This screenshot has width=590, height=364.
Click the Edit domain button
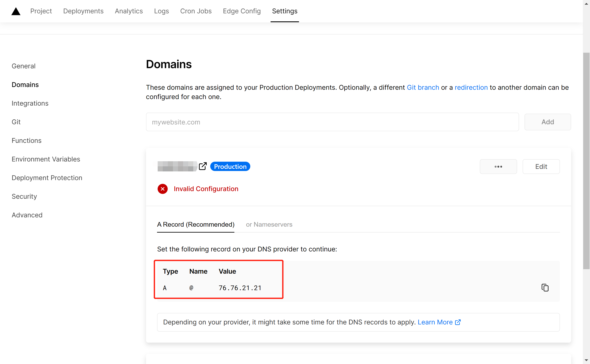(x=541, y=166)
